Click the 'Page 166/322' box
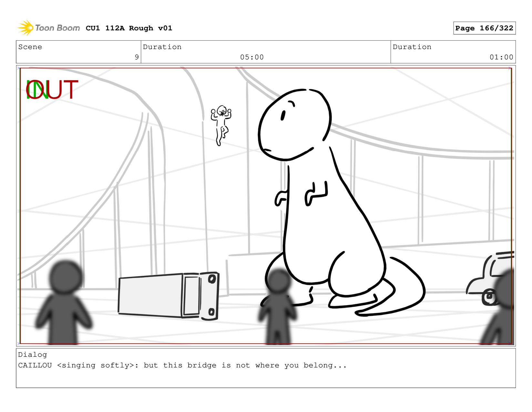 point(484,28)
